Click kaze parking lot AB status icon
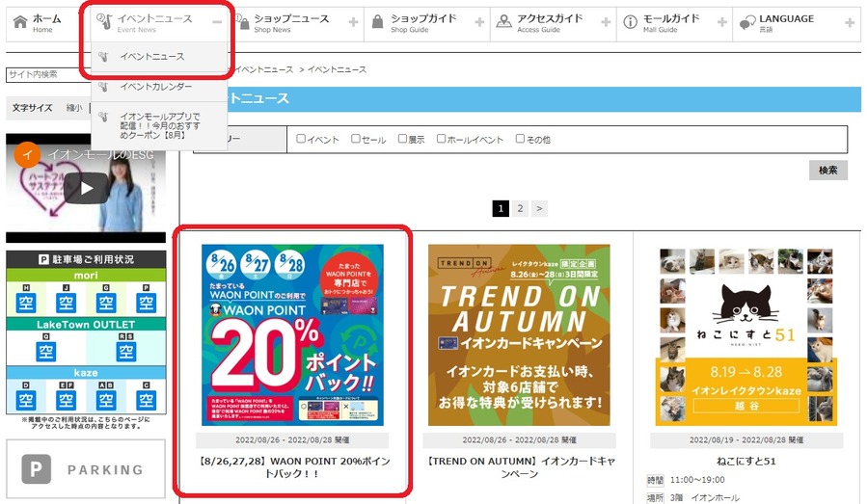This screenshot has width=868, height=504. [106, 399]
